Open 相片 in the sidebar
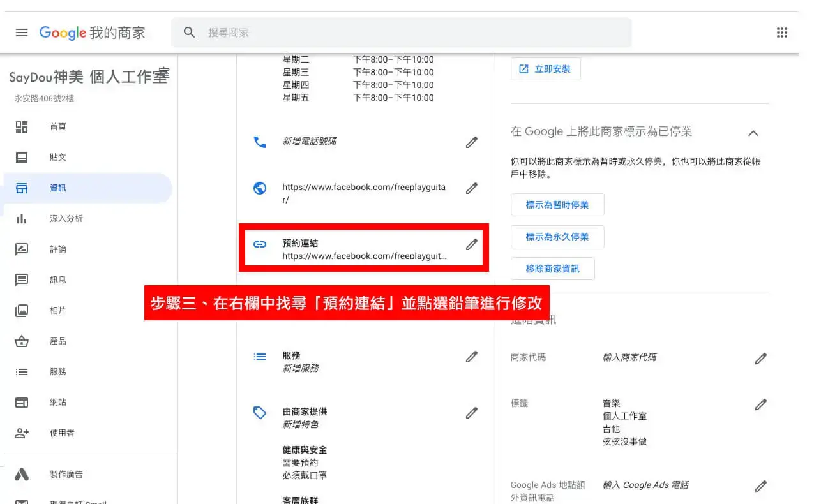This screenshot has height=504, width=821. pyautogui.click(x=88, y=310)
